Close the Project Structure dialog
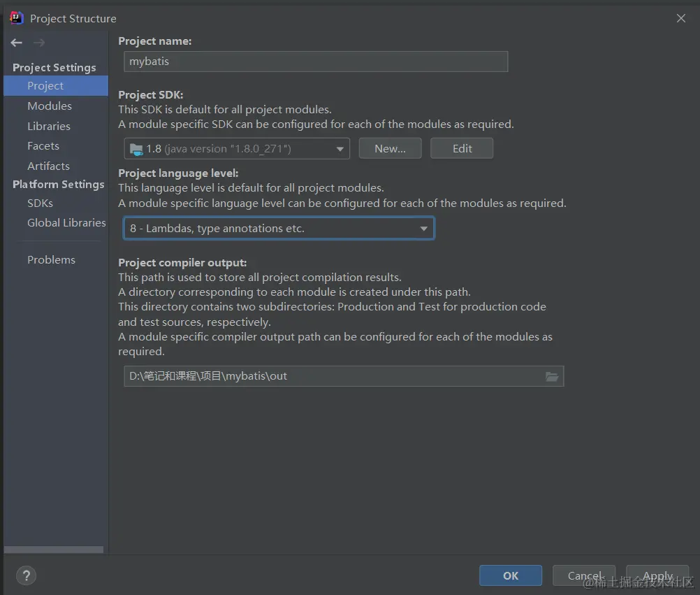 pyautogui.click(x=681, y=18)
